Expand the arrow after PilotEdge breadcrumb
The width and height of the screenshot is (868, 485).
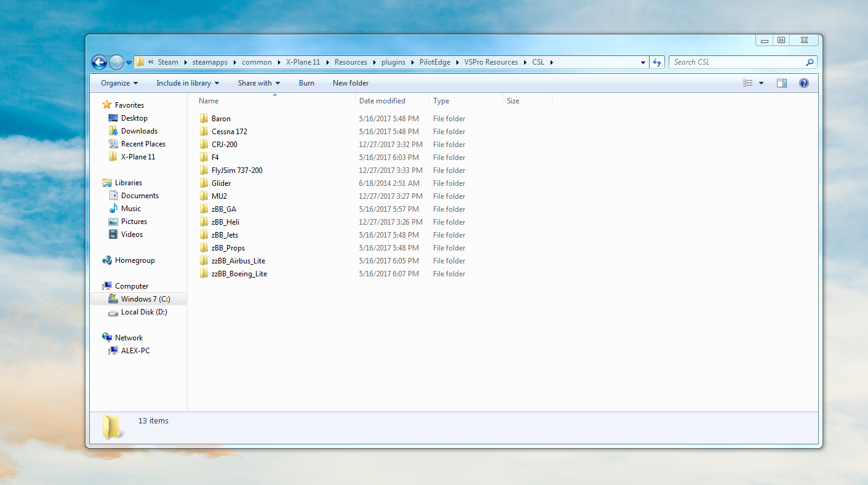pos(458,62)
